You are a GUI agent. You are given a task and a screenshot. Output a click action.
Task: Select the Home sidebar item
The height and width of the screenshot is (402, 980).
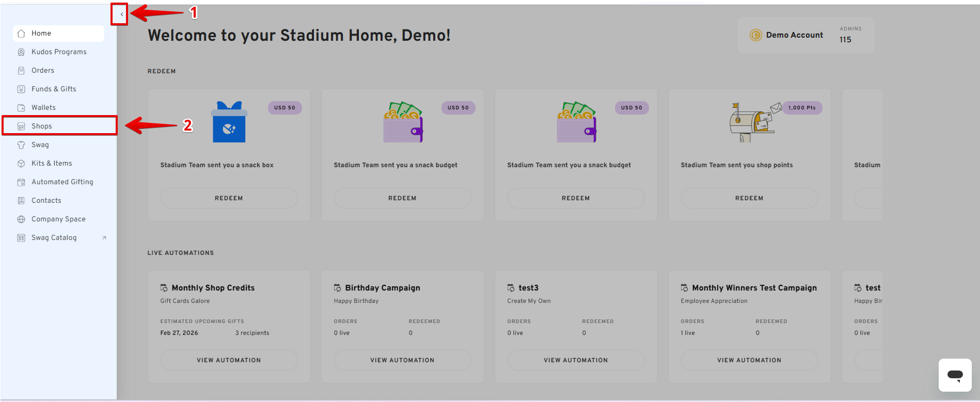click(41, 34)
